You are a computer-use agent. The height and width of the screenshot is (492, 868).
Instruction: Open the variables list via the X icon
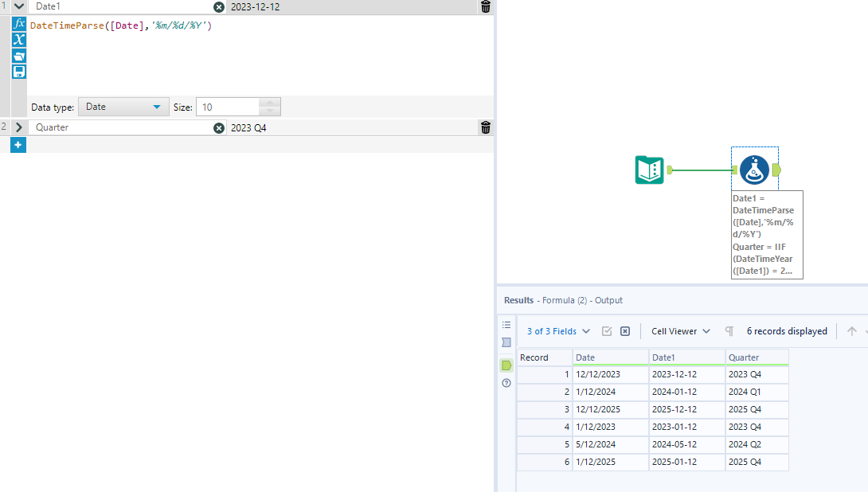[x=18, y=39]
